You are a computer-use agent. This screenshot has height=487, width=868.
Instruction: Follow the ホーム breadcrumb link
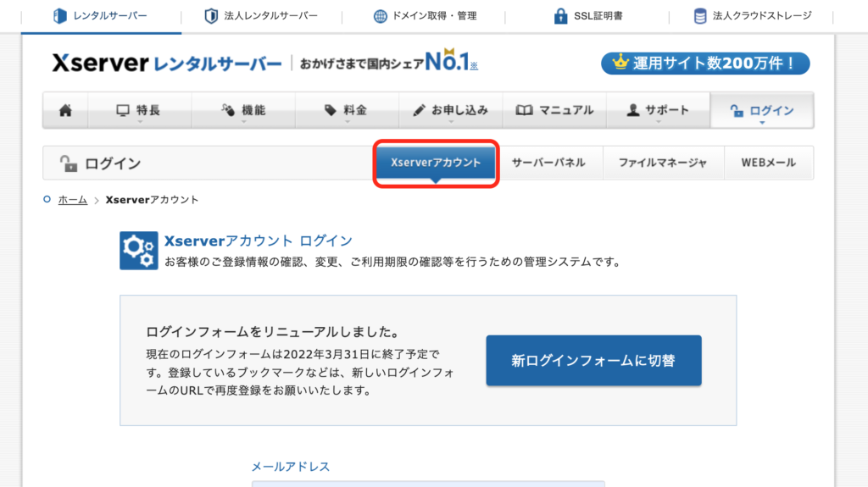[72, 200]
